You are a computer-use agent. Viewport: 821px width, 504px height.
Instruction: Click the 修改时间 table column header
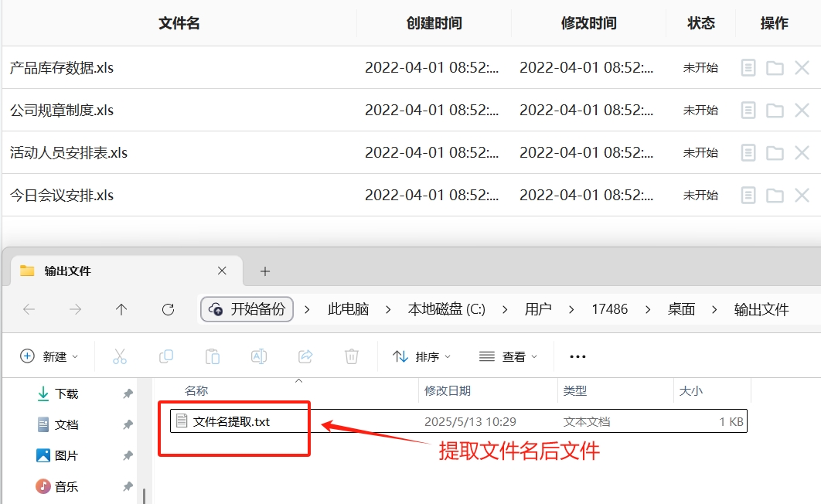(x=588, y=23)
